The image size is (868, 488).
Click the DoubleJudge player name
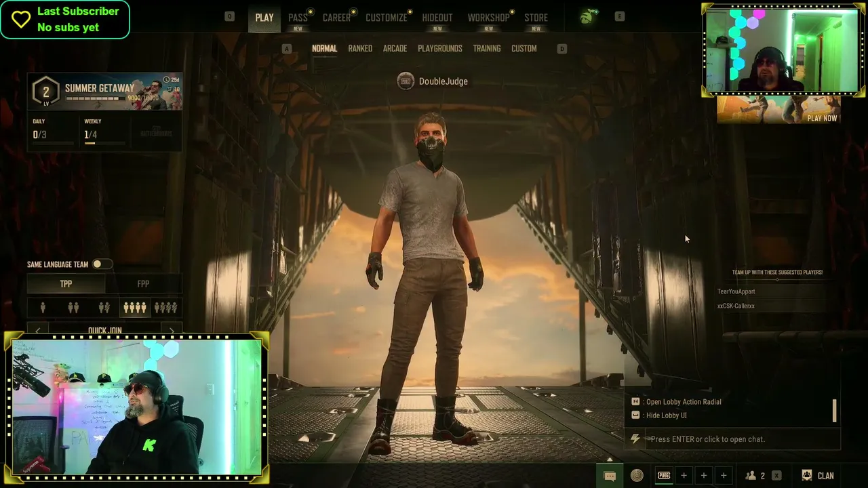point(443,81)
